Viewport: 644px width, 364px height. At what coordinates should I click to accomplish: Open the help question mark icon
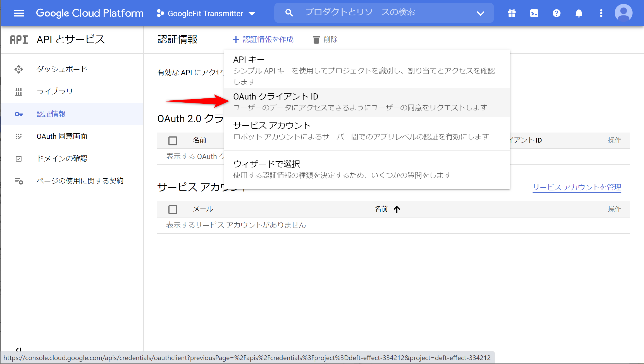556,13
